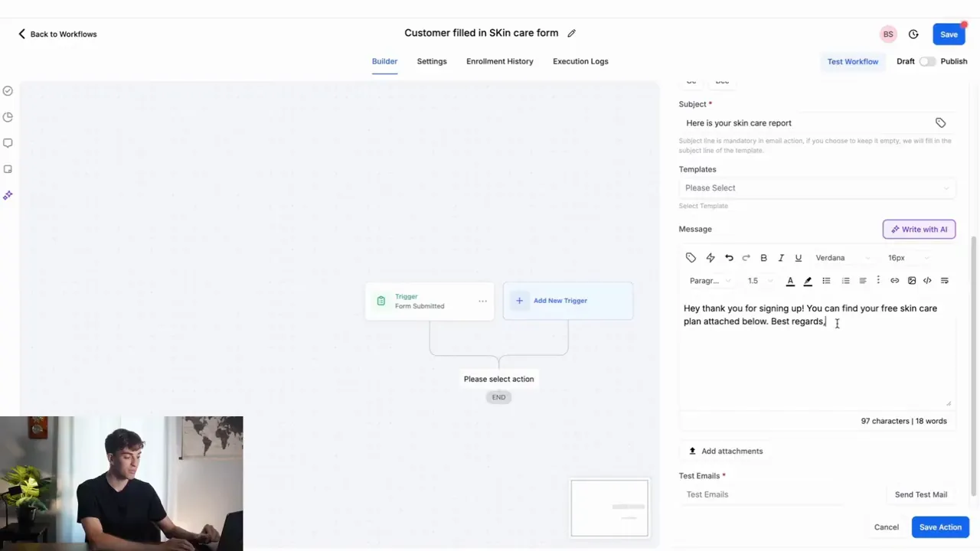Toggle the Draft/Publish switch

pos(927,61)
